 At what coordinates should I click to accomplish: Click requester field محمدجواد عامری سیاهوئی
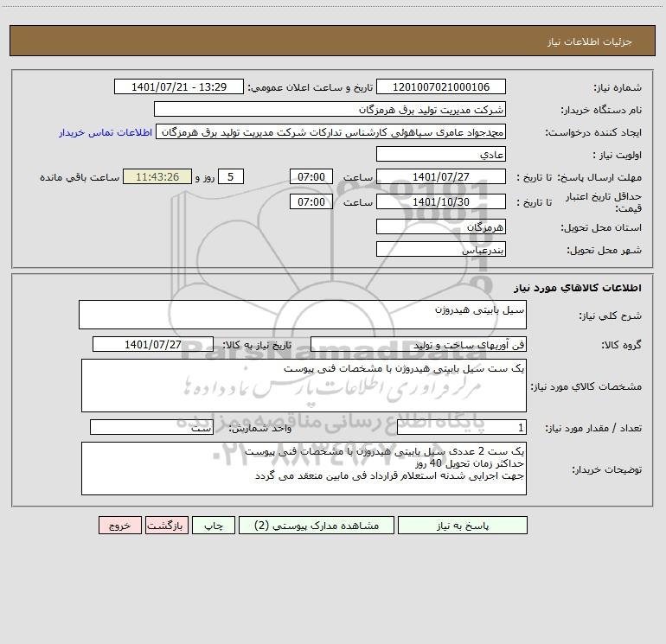point(331,131)
